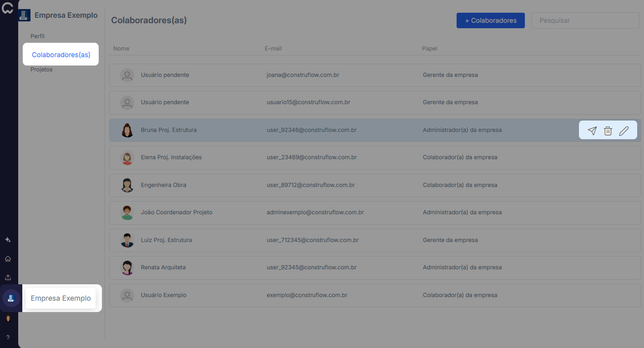Focus the Pesquisar search field

pos(585,20)
